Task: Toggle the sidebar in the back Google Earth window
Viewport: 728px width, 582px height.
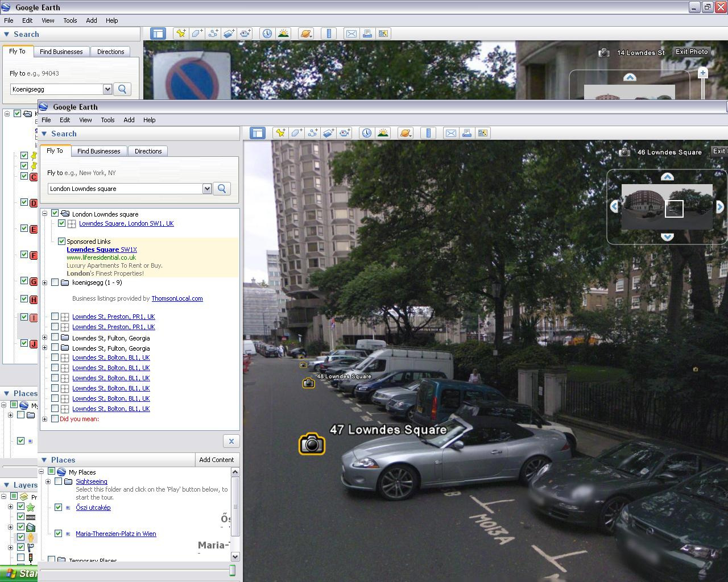Action: [x=158, y=34]
